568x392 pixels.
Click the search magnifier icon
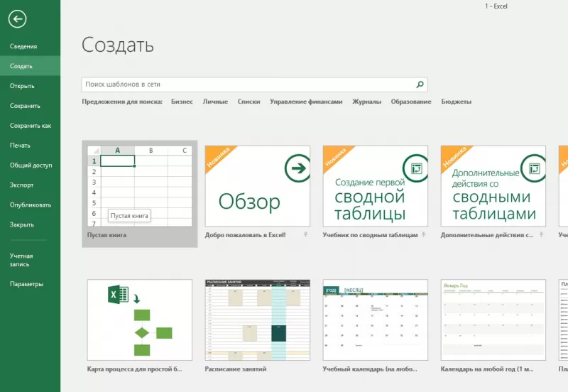420,85
